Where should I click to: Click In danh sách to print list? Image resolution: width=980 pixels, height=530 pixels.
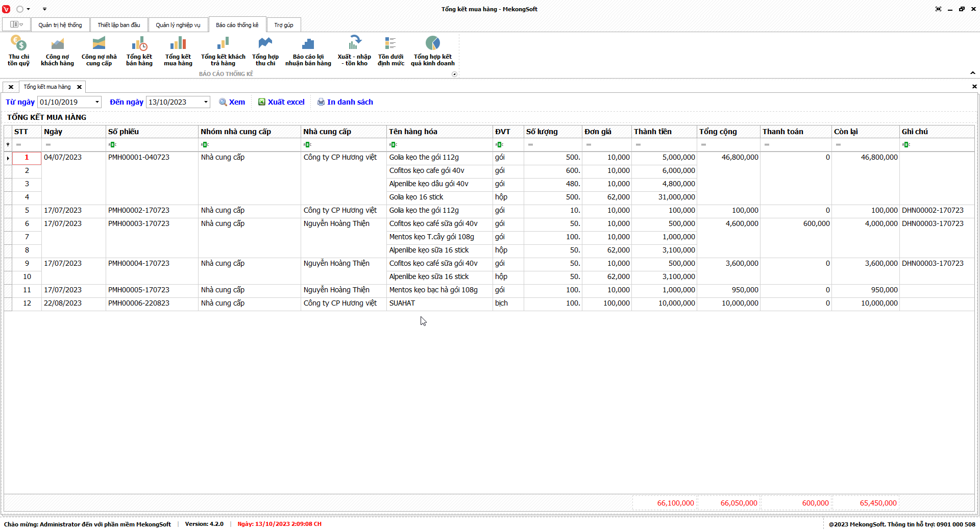click(345, 102)
